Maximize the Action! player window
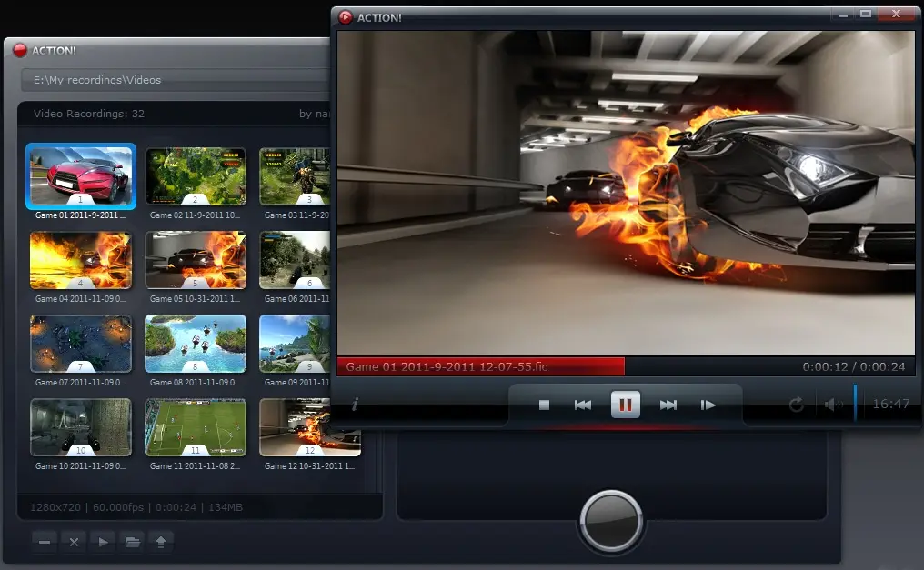The width and height of the screenshot is (924, 570). click(866, 15)
